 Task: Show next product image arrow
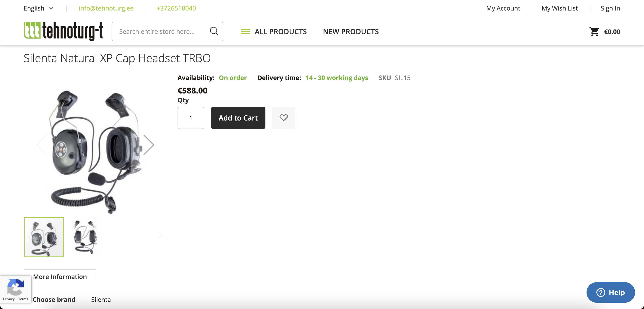[x=149, y=144]
